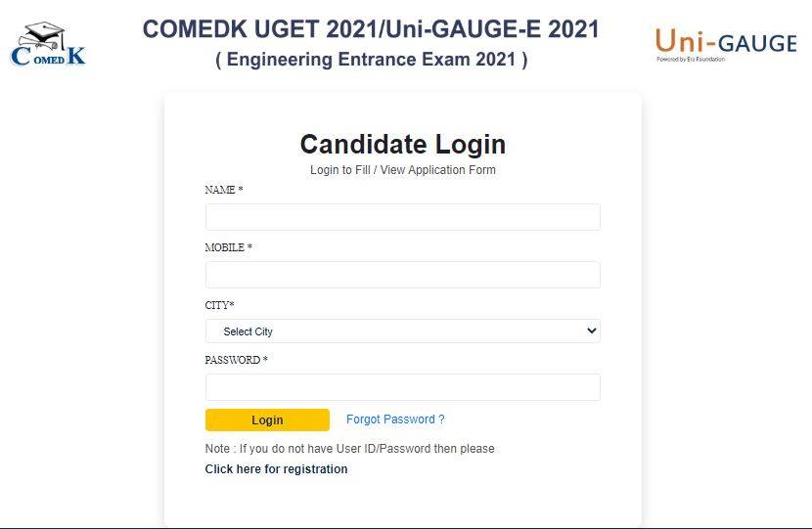Open the Select City dropdown
This screenshot has width=812, height=529.
pyautogui.click(x=401, y=331)
